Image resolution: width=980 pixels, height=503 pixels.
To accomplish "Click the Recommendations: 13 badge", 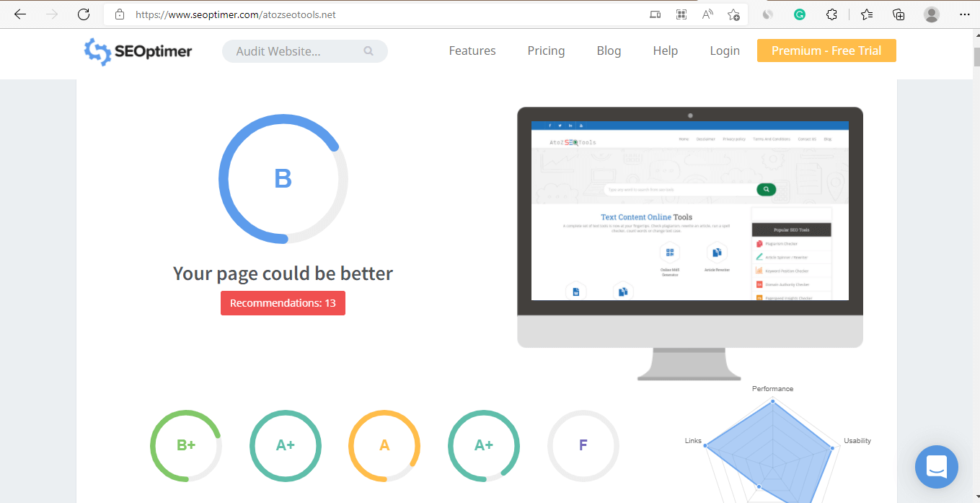I will (283, 303).
